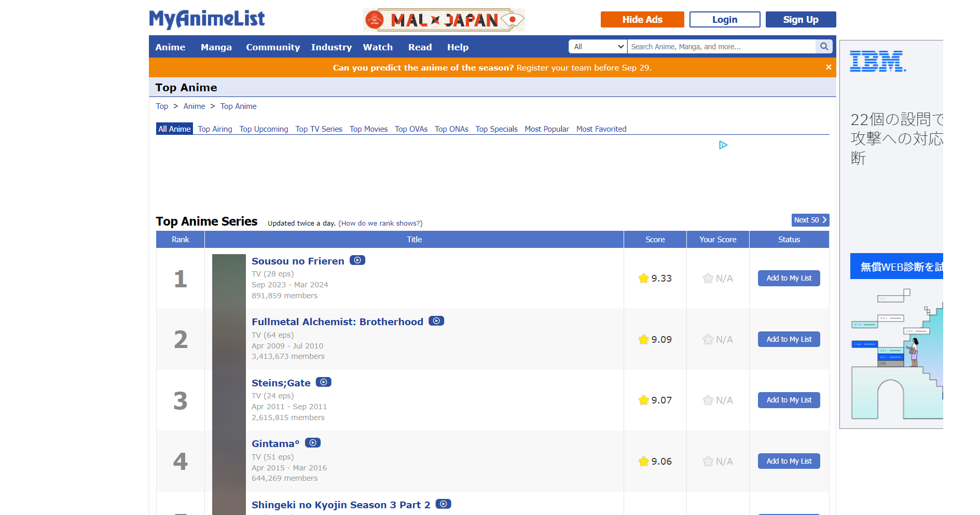Open the Gintama° title link
The width and height of the screenshot is (980, 515).
(275, 444)
